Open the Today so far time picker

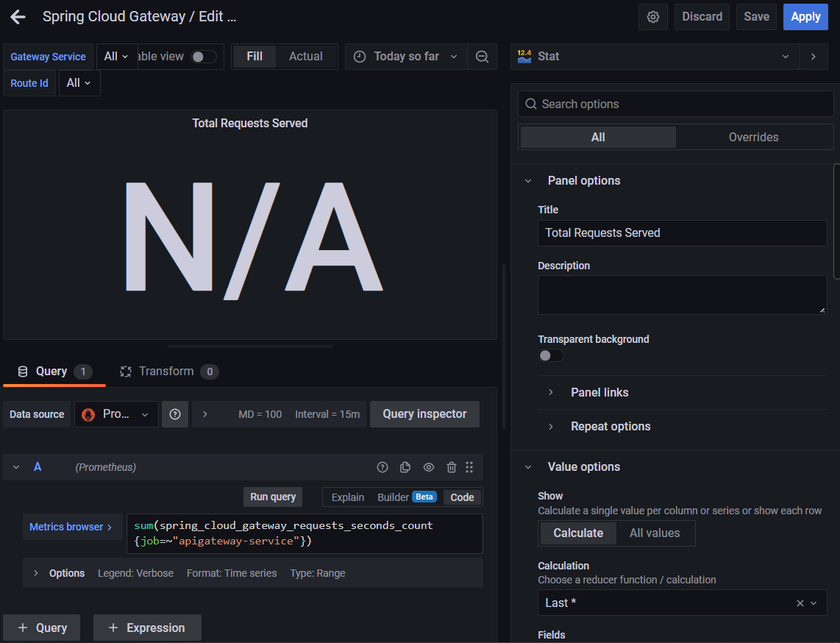(x=407, y=56)
